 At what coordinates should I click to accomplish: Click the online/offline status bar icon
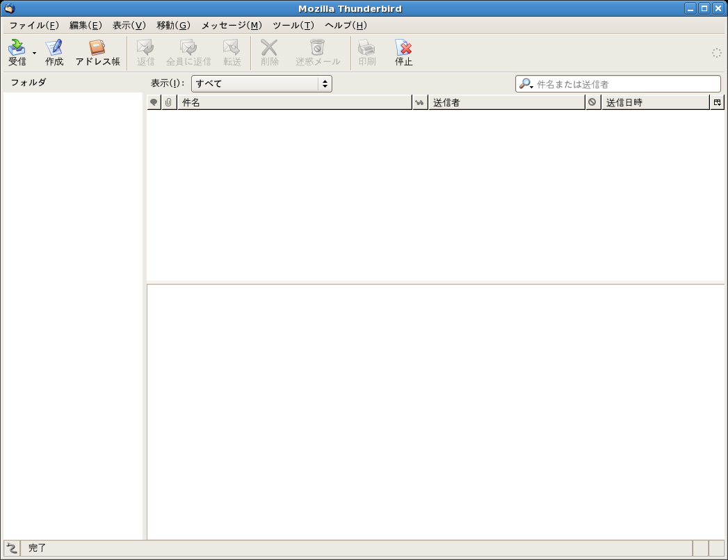click(12, 548)
